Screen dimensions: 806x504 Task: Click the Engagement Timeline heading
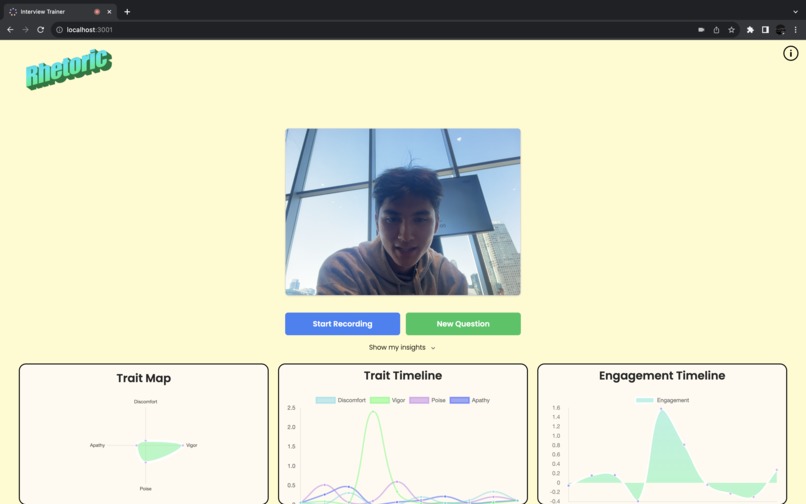pyautogui.click(x=662, y=376)
